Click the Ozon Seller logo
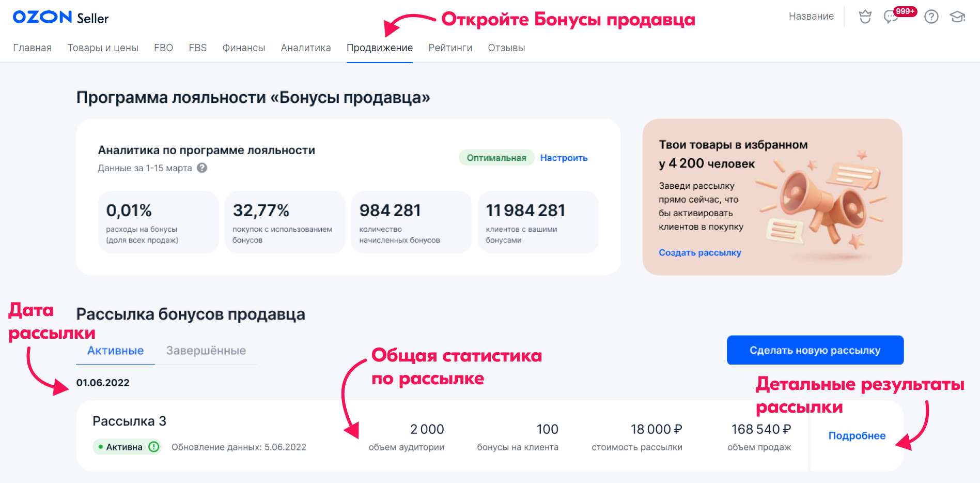980x483 pixels. [60, 18]
